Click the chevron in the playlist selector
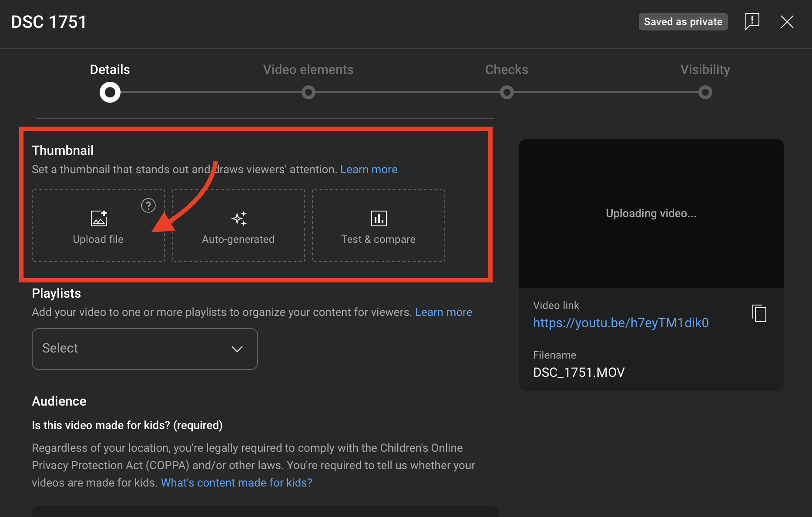Screen dimensions: 812x517 [237, 349]
